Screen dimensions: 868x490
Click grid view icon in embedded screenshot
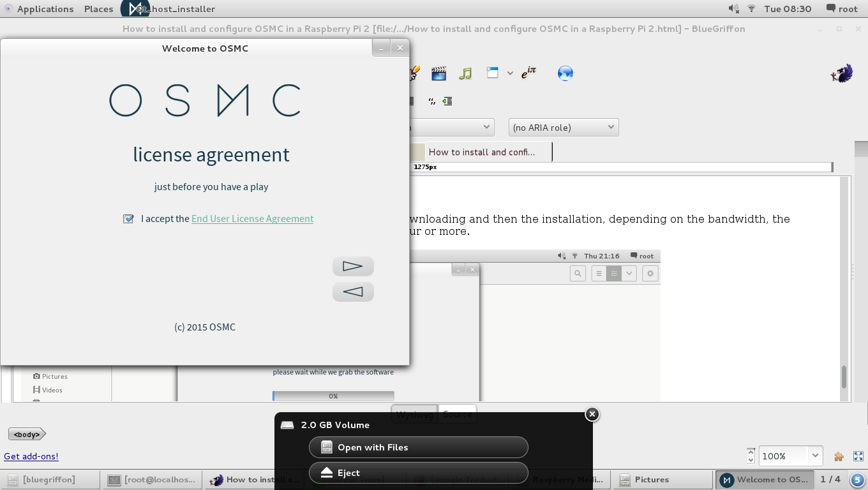tap(613, 274)
